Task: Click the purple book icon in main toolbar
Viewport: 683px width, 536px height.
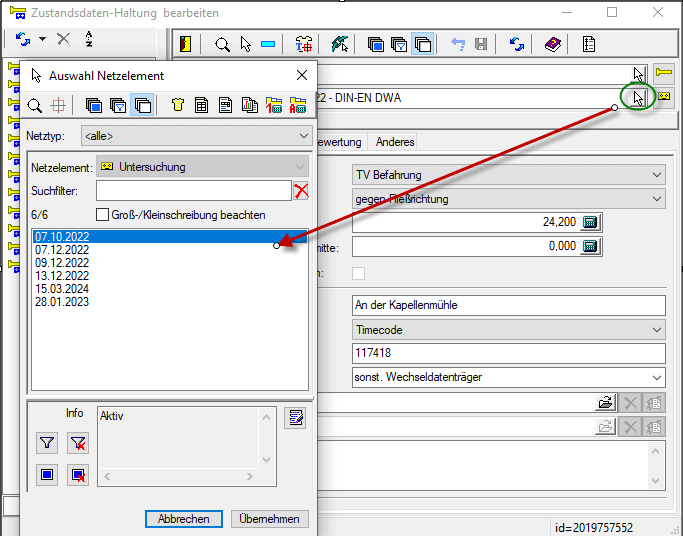Action: click(552, 45)
